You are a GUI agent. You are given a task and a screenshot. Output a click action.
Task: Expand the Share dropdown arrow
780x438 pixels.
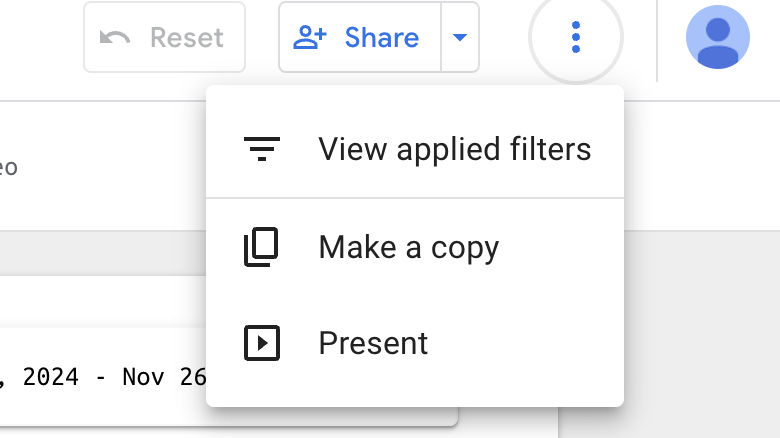click(459, 38)
